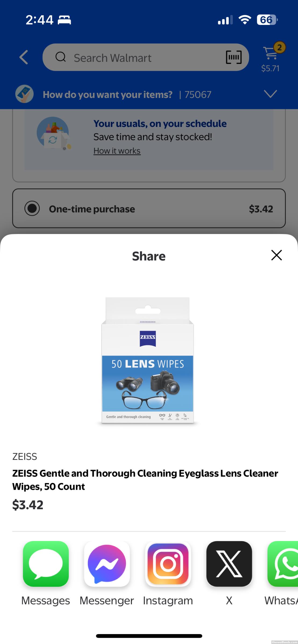The height and width of the screenshot is (644, 298).
Task: Share via the WhatsApp icon
Action: (x=283, y=563)
